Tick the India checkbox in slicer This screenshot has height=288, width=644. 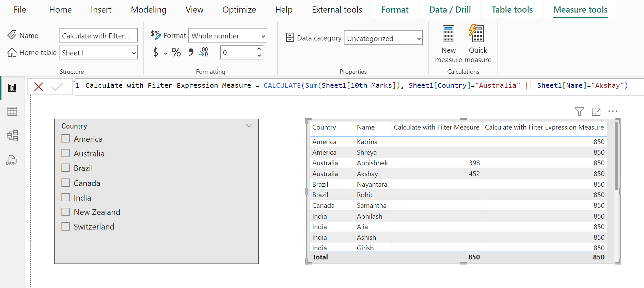tap(66, 198)
